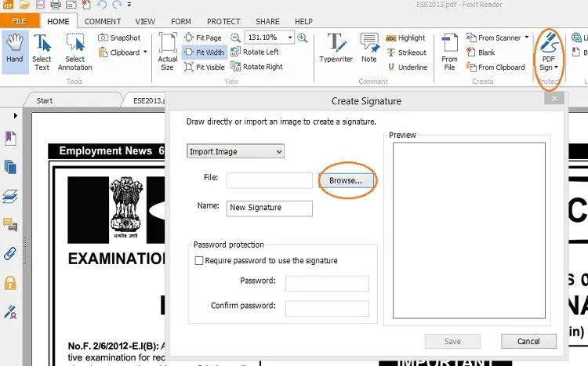Open the PDF Sign tool
The width and height of the screenshot is (588, 366).
tap(549, 52)
